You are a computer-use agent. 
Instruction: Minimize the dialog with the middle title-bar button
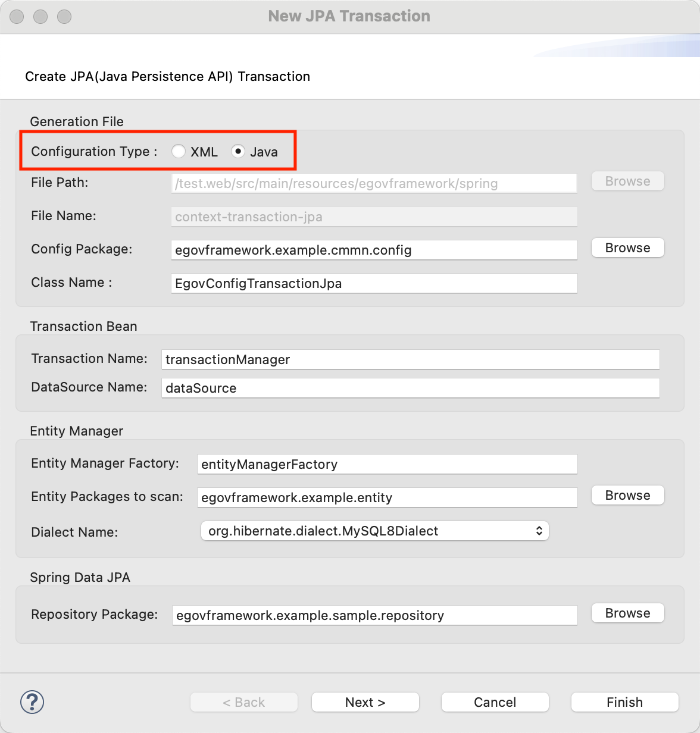[40, 17]
